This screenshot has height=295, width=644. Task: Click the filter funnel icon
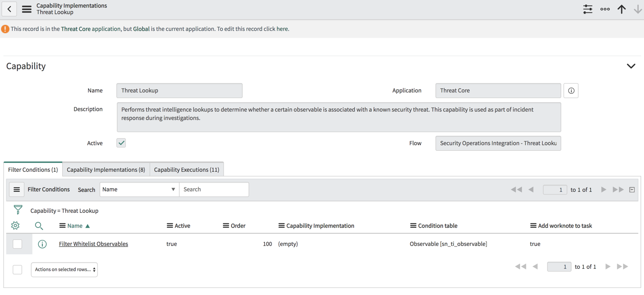click(18, 210)
